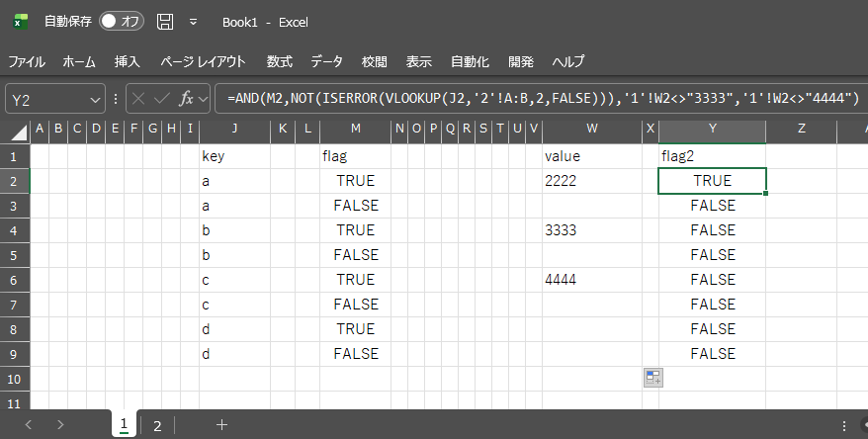This screenshot has width=868, height=439.
Task: Open the 表示 ribbon tab
Action: coord(418,61)
